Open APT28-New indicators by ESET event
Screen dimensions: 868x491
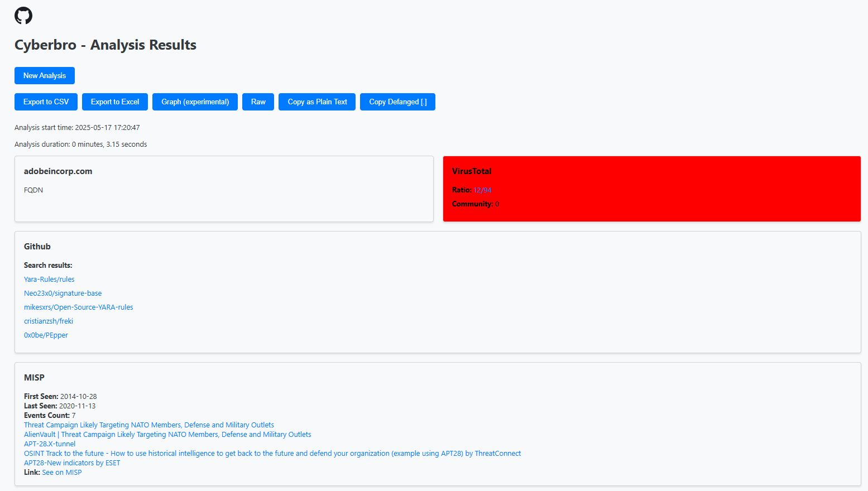pos(72,463)
